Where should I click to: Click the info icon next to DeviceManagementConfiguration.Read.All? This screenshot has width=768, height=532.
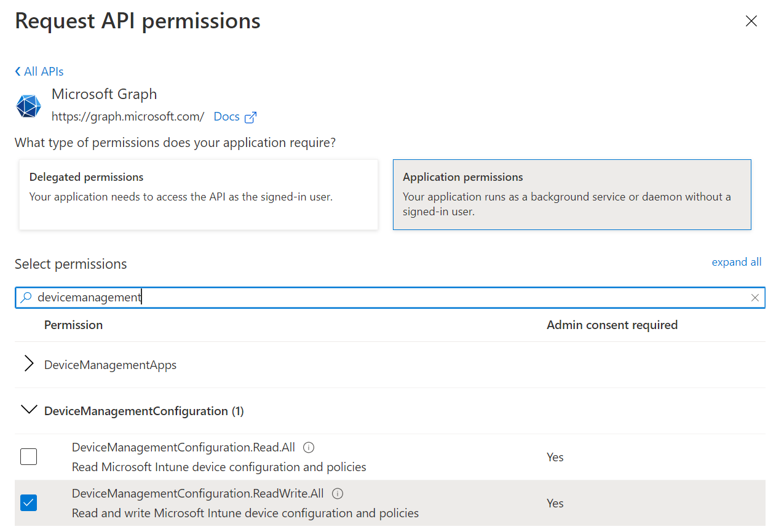pyautogui.click(x=309, y=448)
